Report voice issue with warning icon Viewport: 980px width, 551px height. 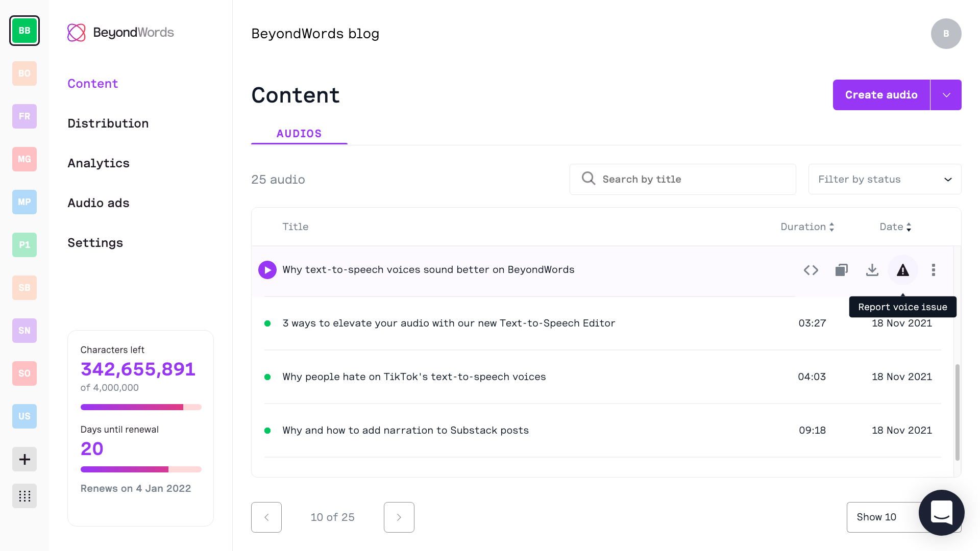pos(902,270)
